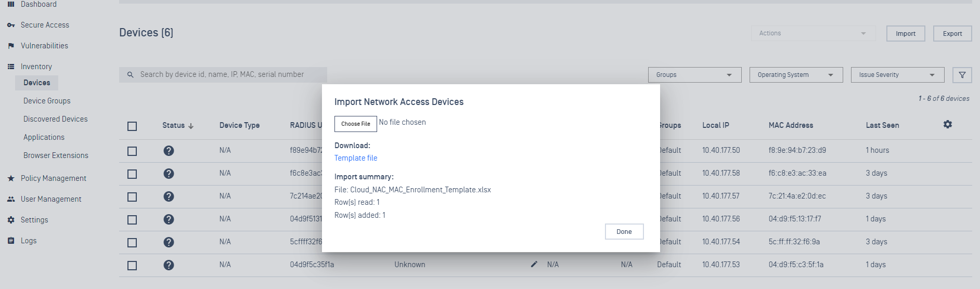Open table column settings gear
The width and height of the screenshot is (980, 289).
tap(948, 125)
